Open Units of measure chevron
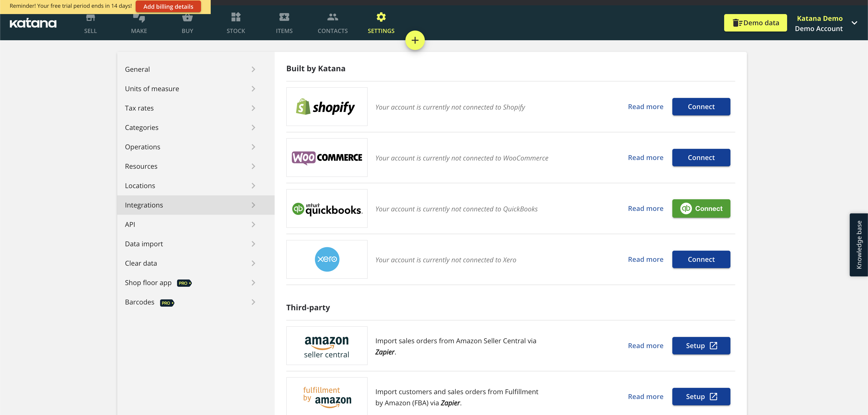The height and width of the screenshot is (415, 868). 253,89
